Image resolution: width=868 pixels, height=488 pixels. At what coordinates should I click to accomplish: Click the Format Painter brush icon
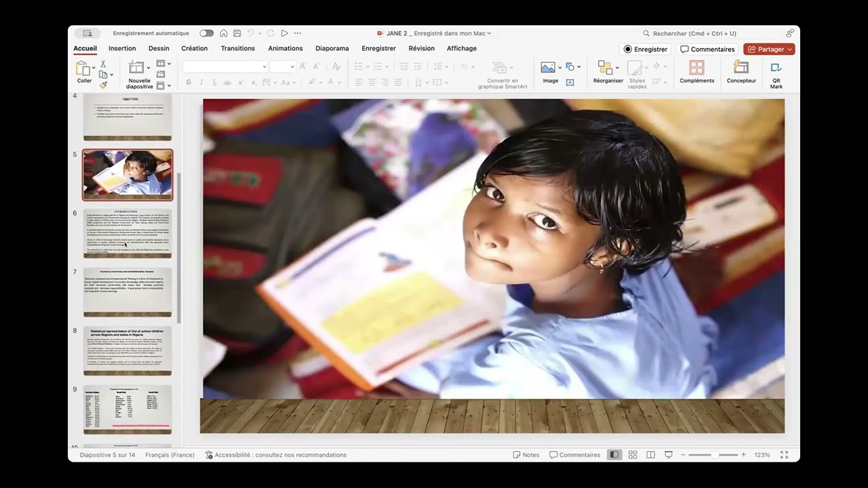pos(103,85)
